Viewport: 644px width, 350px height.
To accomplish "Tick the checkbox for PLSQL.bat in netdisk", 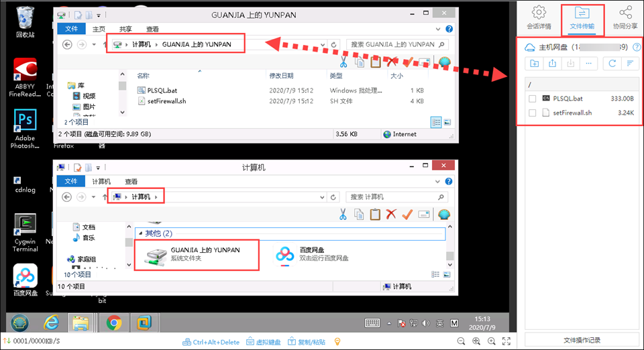I will 532,99.
